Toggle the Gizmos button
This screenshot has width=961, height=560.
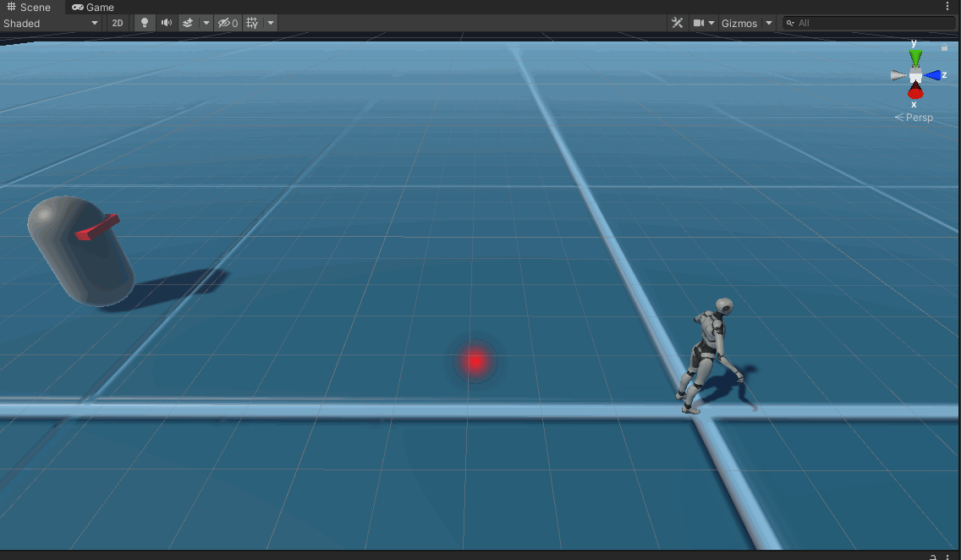coord(739,24)
